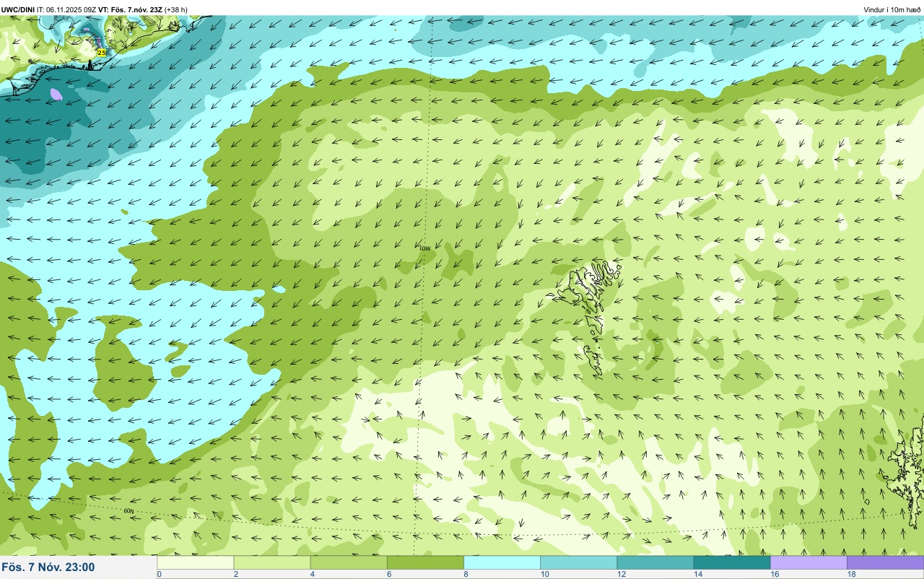Click the 'Fös. 7 Nóv. 23:00' date label
The height and width of the screenshot is (579, 924).
pos(48,567)
